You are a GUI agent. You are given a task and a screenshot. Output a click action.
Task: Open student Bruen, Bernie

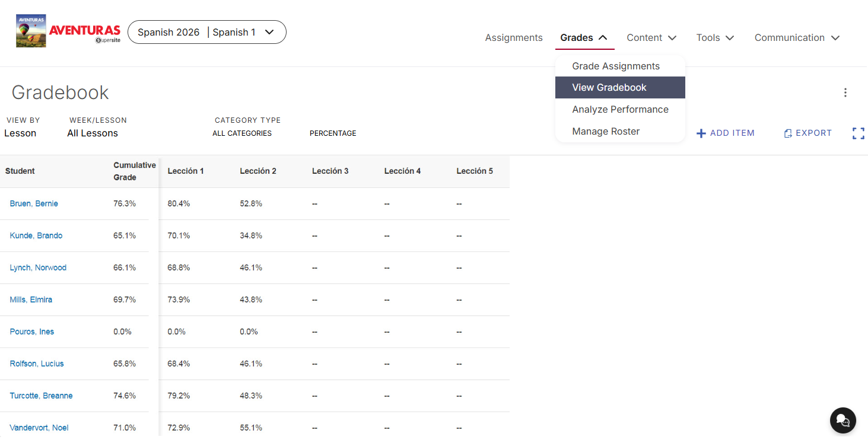coord(34,203)
